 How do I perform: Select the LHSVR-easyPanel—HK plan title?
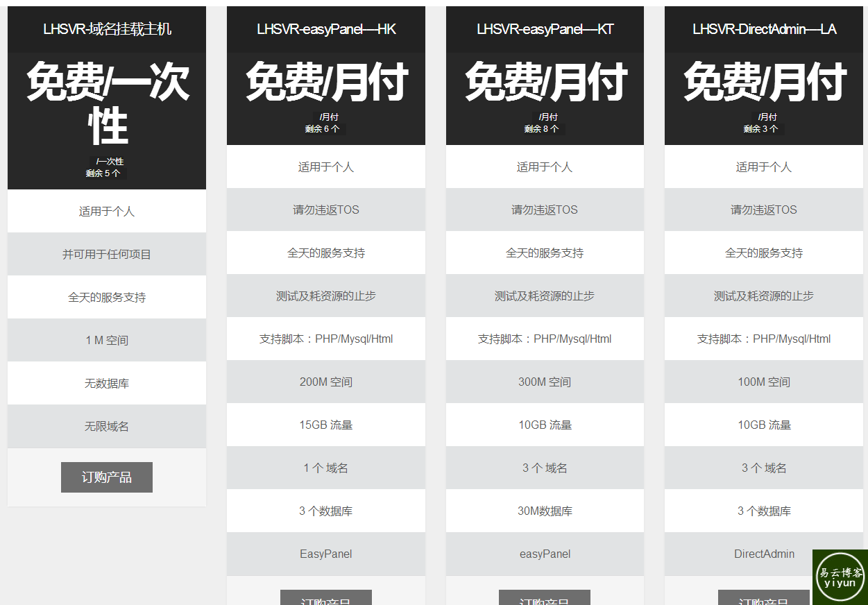tap(326, 29)
